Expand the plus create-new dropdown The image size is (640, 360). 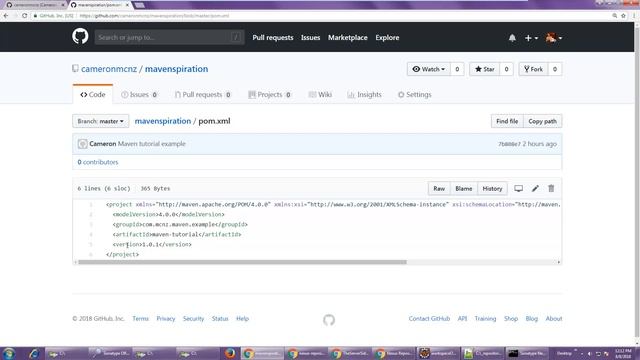click(531, 38)
